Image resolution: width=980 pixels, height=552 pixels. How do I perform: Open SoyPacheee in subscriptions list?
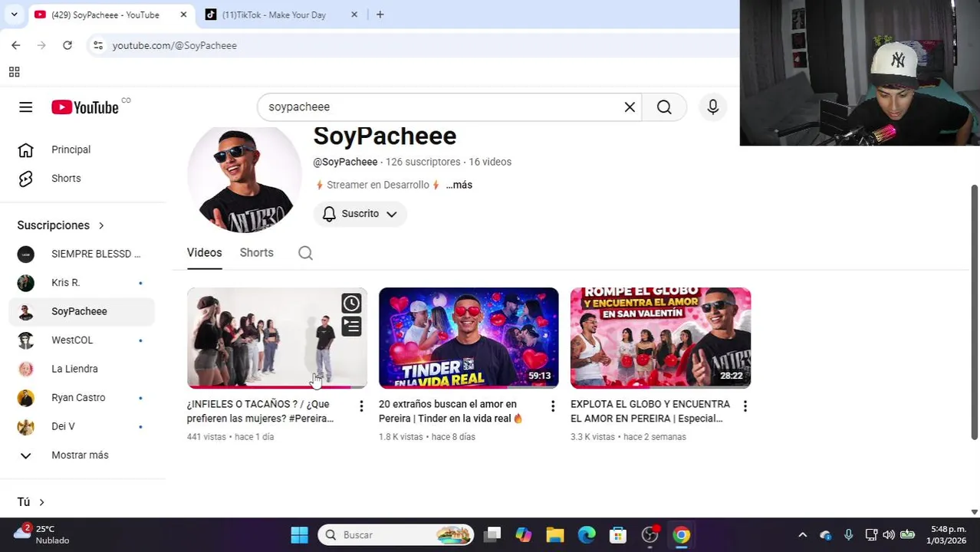click(x=82, y=311)
